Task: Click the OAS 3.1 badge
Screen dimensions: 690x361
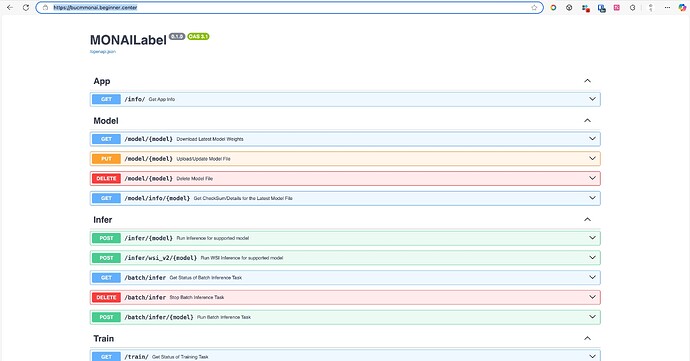Action: point(198,37)
